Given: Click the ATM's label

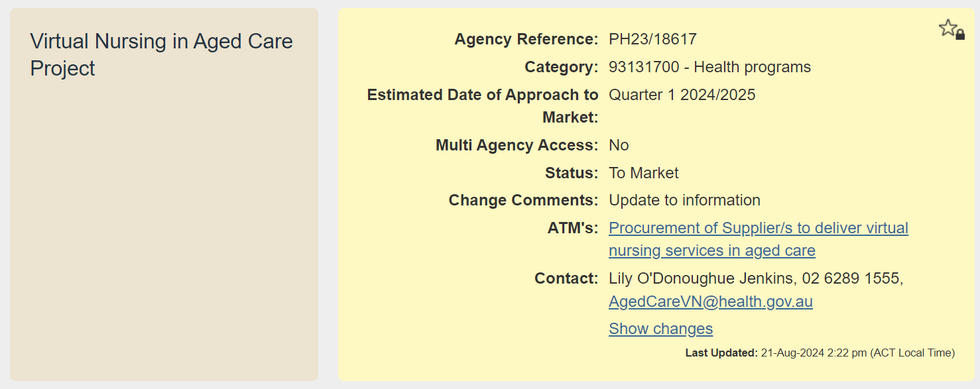Looking at the screenshot, I should [x=572, y=229].
